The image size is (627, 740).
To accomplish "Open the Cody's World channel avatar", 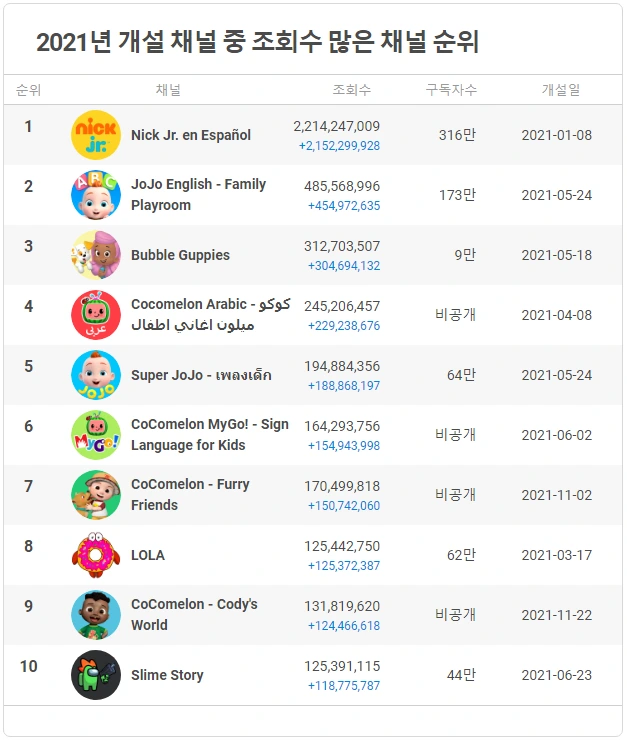I will (96, 614).
